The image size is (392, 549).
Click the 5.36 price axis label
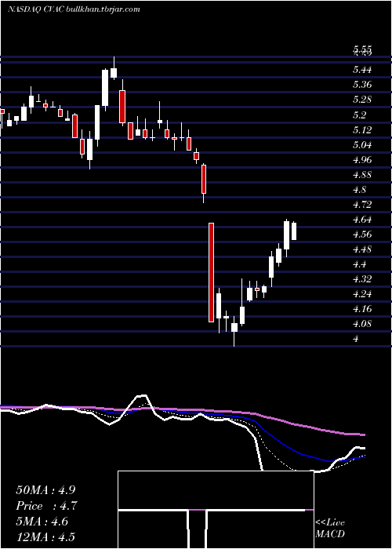362,85
